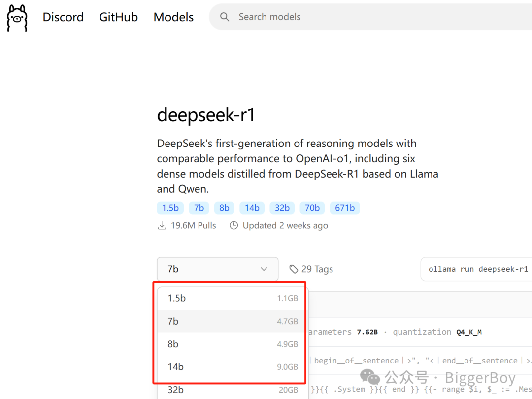Image resolution: width=532 pixels, height=399 pixels.
Task: Open the 29 Tags link
Action: [311, 269]
